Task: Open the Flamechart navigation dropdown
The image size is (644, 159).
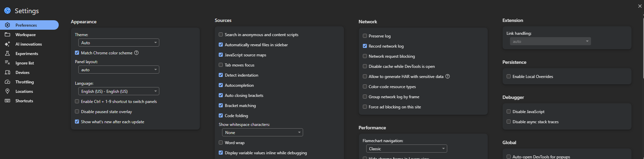Action: click(406, 149)
